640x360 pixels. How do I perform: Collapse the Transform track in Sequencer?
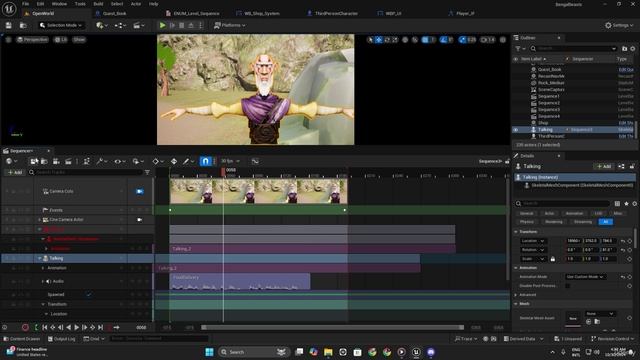coord(43,304)
